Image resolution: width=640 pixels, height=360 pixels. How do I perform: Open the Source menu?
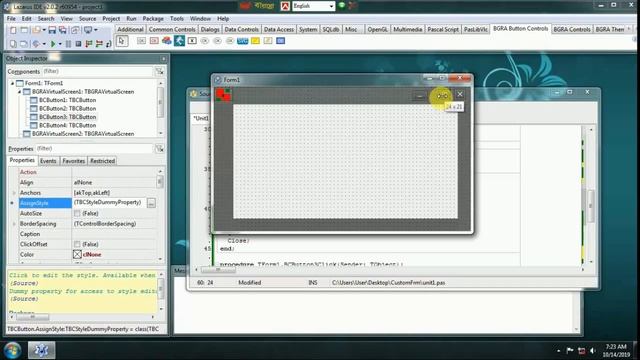click(x=87, y=19)
